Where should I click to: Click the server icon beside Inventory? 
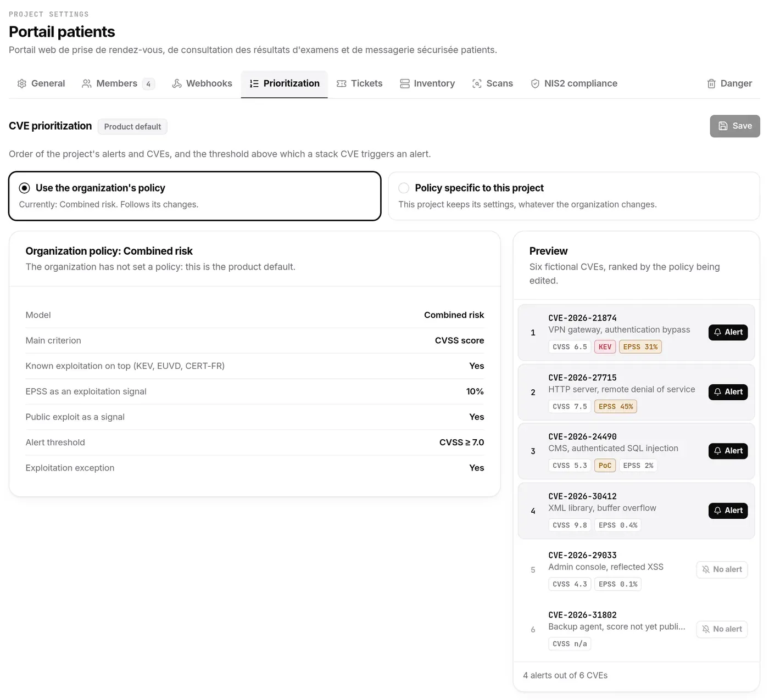coord(405,83)
